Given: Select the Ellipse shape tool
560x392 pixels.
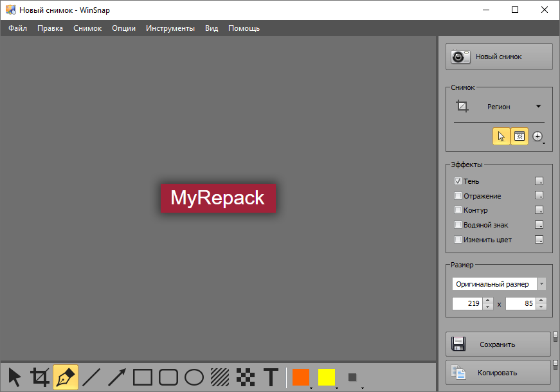Looking at the screenshot, I should 194,377.
